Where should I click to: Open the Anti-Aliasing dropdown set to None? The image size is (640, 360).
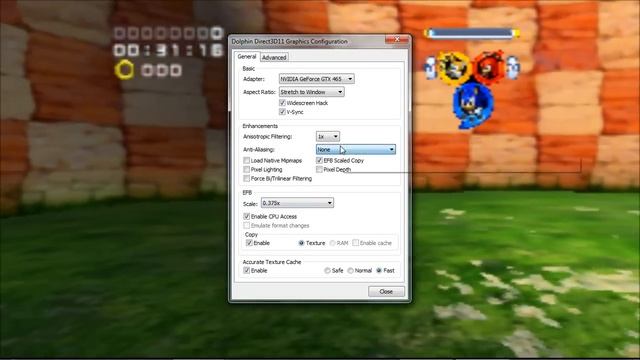[356, 149]
